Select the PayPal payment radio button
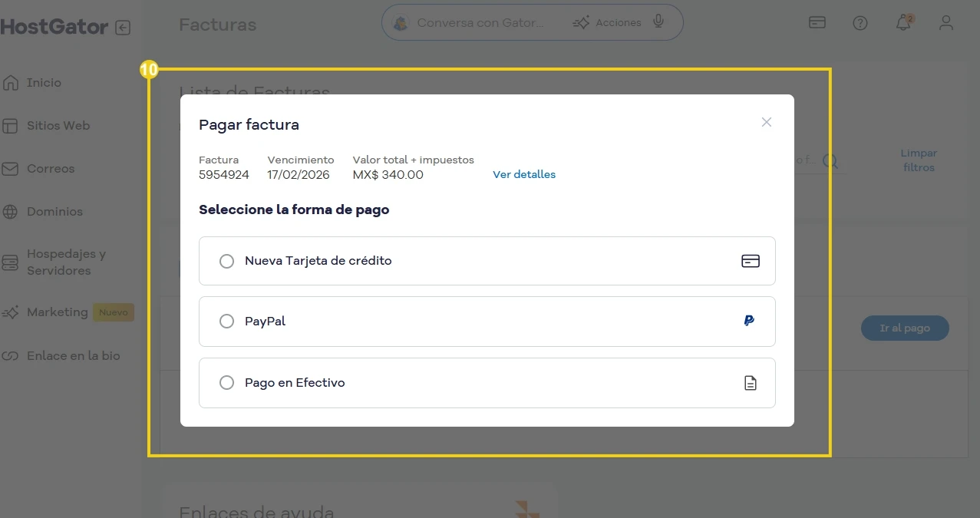Screen dimensions: 980x518 pos(226,321)
